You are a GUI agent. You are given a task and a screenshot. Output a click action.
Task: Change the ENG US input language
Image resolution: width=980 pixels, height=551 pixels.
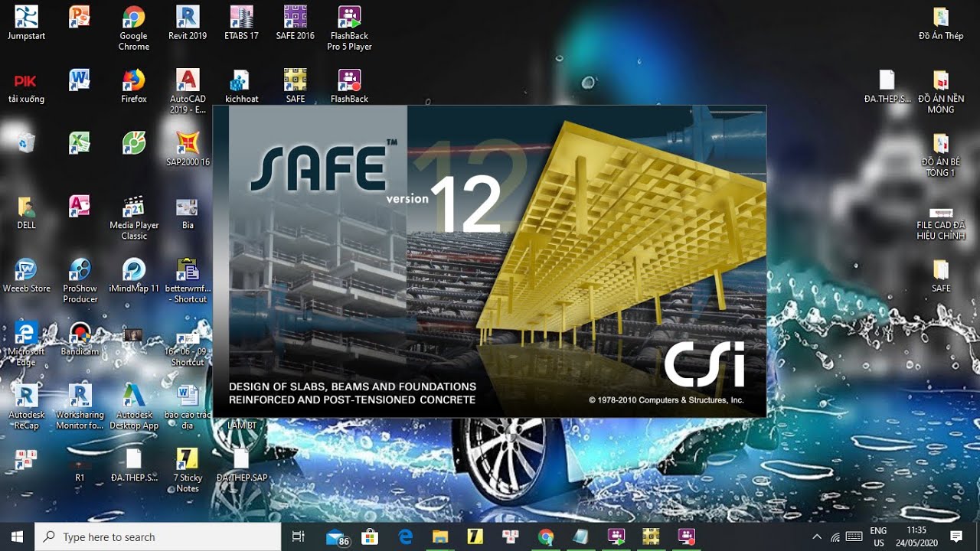pos(878,536)
